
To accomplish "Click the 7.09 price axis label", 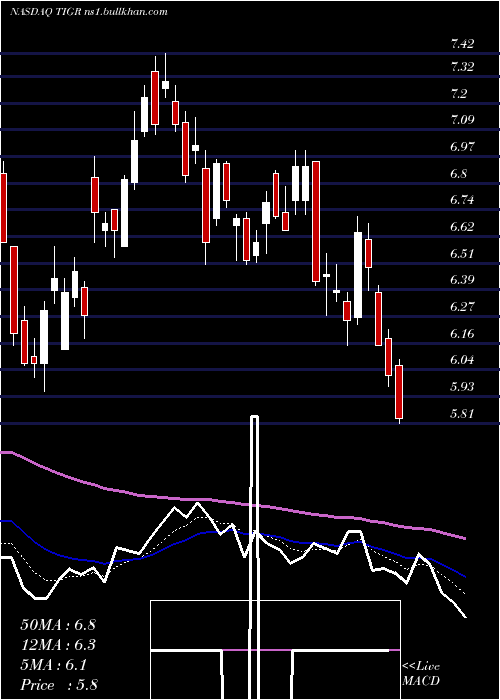I will [x=462, y=120].
